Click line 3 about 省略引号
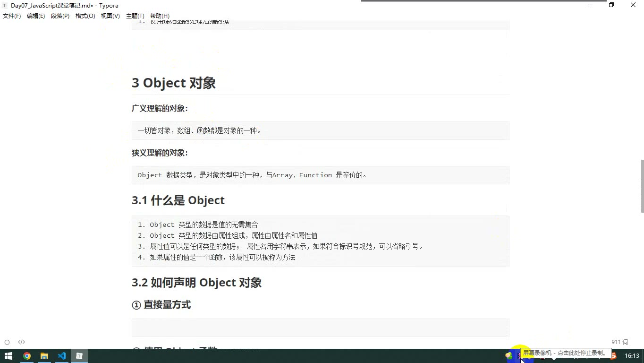This screenshot has width=644, height=363. click(280, 246)
